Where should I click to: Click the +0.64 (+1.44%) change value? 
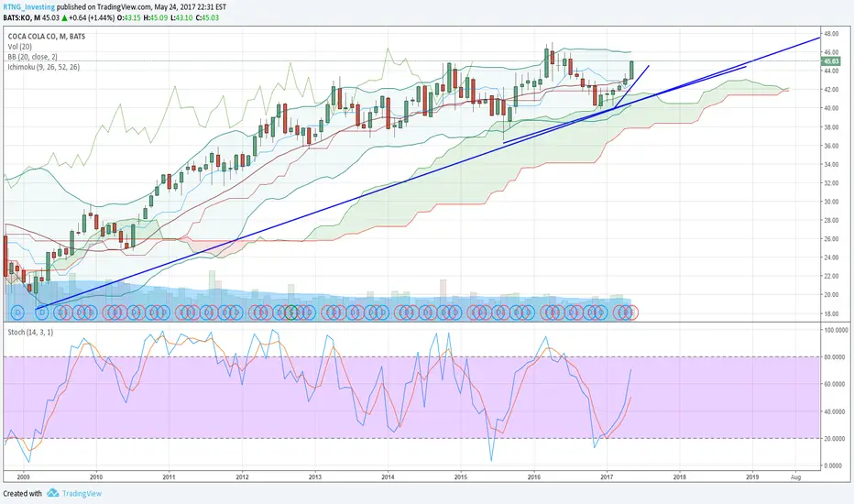pyautogui.click(x=92, y=17)
